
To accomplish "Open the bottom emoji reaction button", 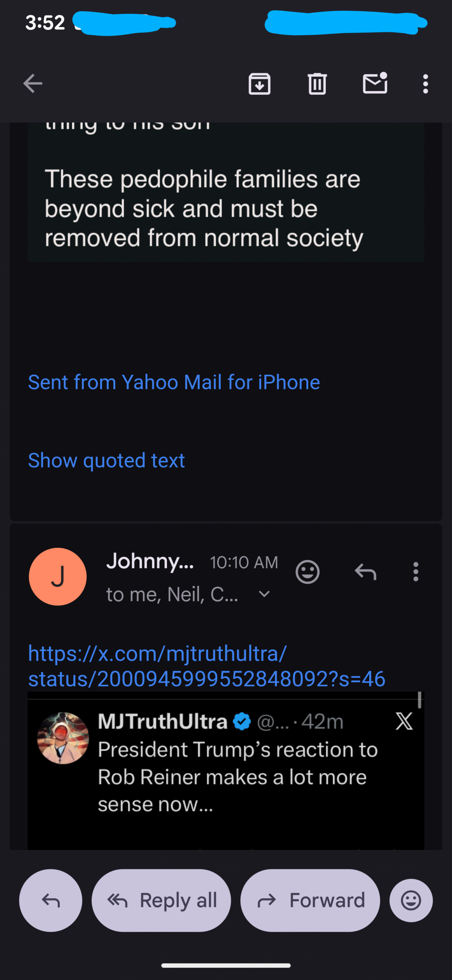I will (411, 900).
